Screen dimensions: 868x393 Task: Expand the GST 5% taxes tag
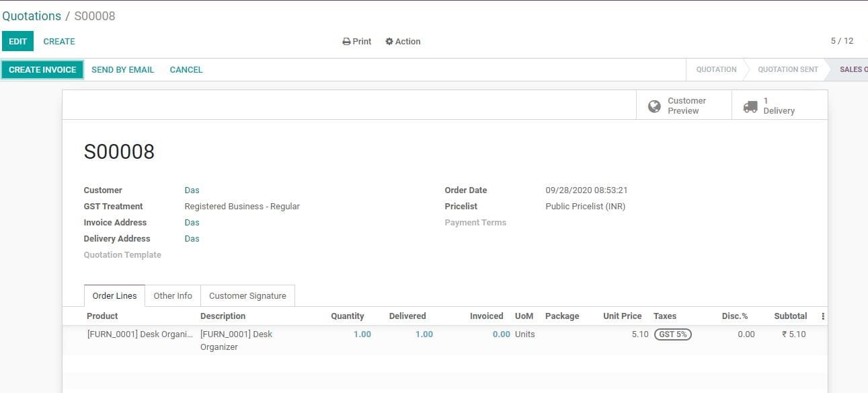pos(672,334)
